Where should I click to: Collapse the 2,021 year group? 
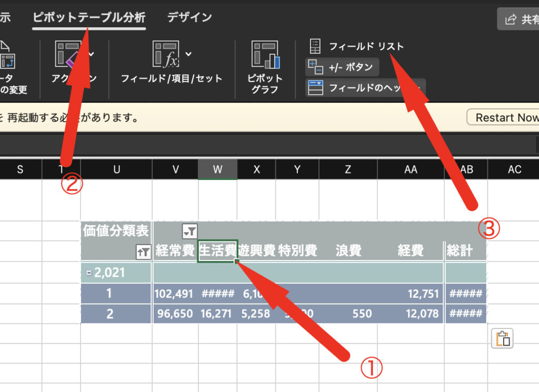tap(89, 273)
